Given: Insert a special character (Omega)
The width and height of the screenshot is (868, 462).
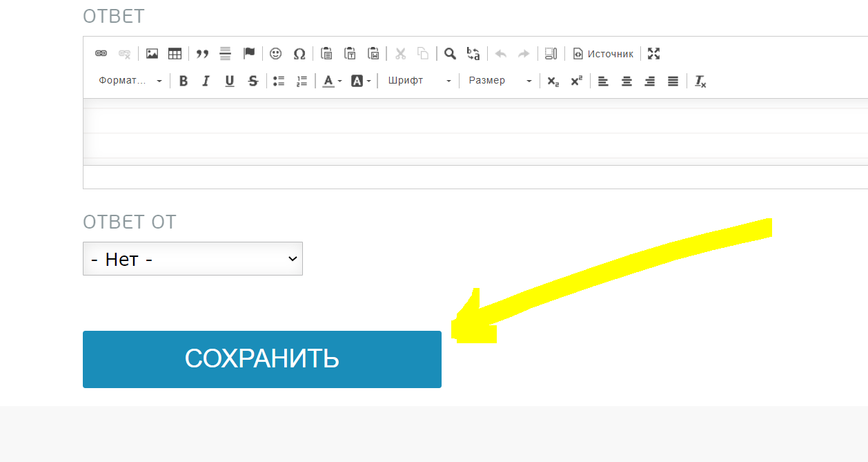Looking at the screenshot, I should pos(299,54).
